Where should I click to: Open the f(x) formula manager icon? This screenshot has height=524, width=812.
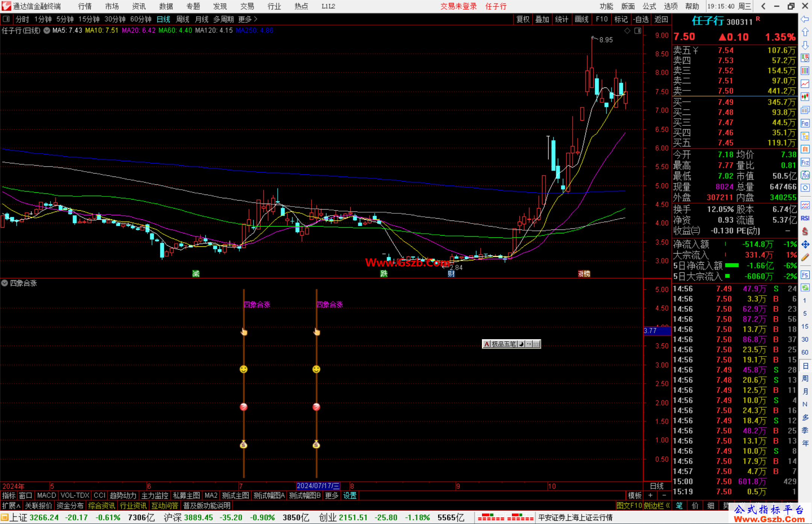[x=805, y=175]
